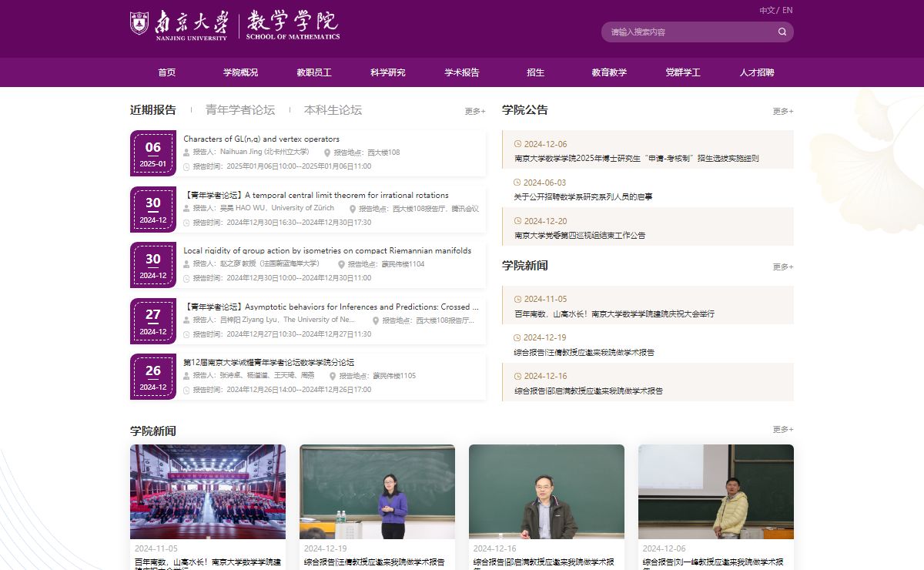Open announcement 南京大学党委第四巡视组结束工作公告
924x570 pixels.
(x=580, y=235)
